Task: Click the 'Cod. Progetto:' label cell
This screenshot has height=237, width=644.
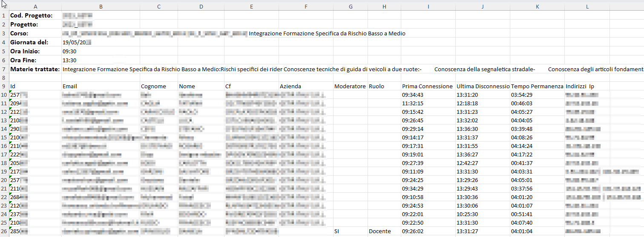Action: coord(32,16)
